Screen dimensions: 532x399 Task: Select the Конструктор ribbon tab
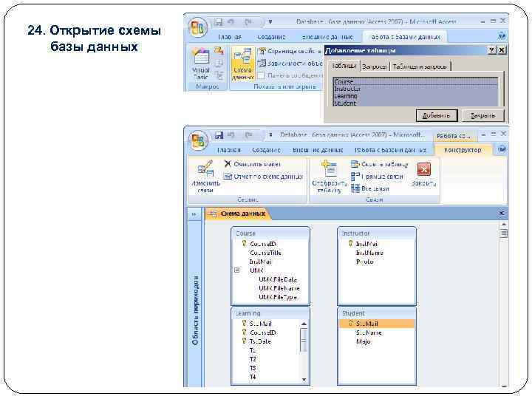click(463, 150)
